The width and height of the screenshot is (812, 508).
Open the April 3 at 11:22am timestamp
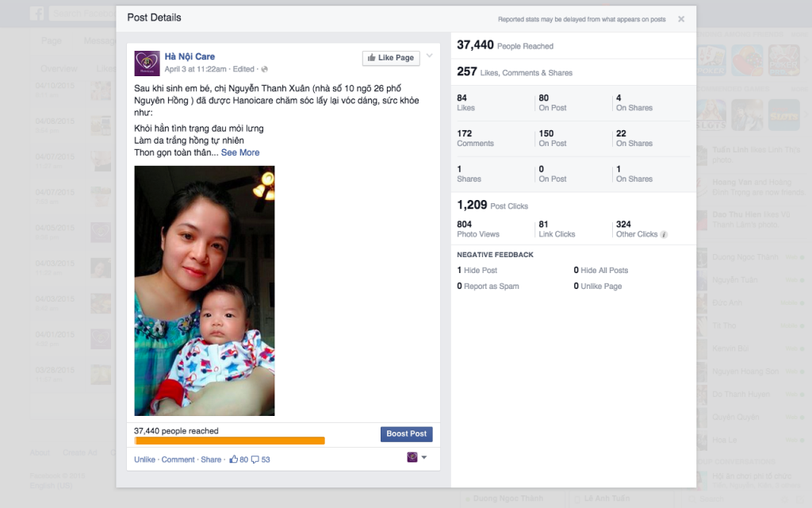point(195,69)
